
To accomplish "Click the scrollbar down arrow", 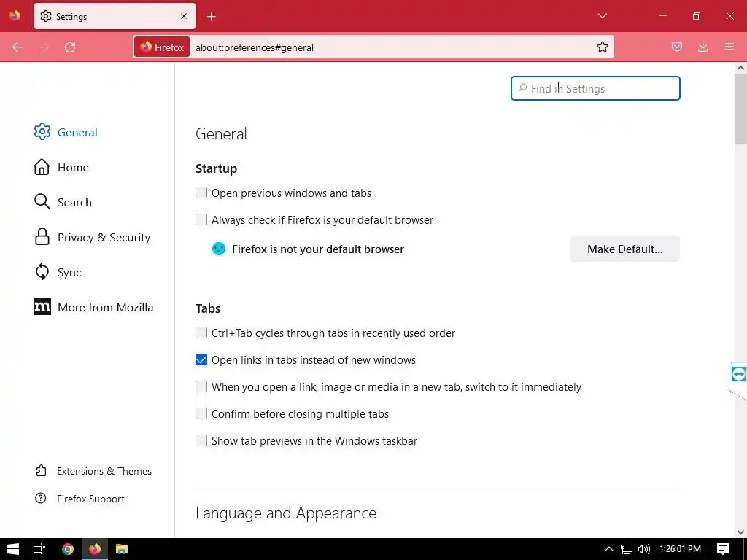I will click(x=740, y=532).
